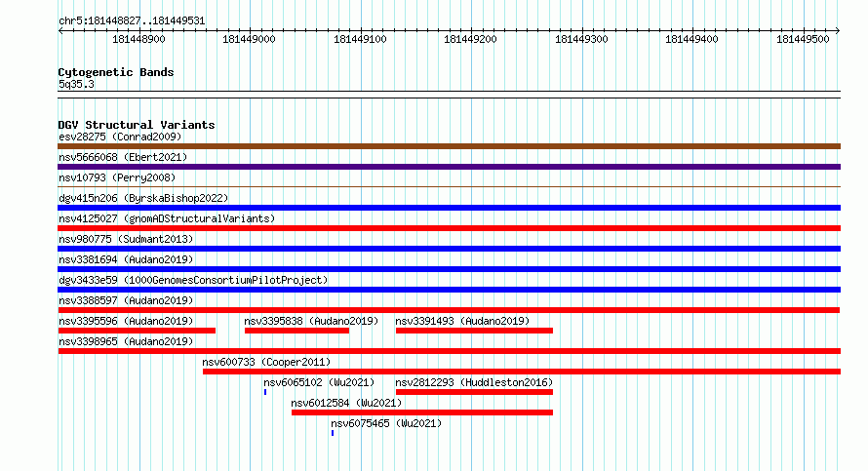Screen dimensions: 868x471
Task: Click ruler position 181449300
Action: pyautogui.click(x=582, y=39)
